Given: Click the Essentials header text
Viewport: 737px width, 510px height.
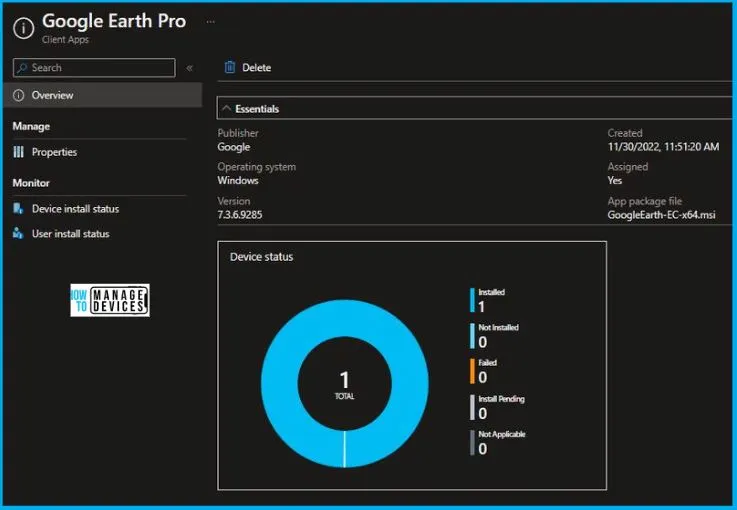Looking at the screenshot, I should coord(257,109).
